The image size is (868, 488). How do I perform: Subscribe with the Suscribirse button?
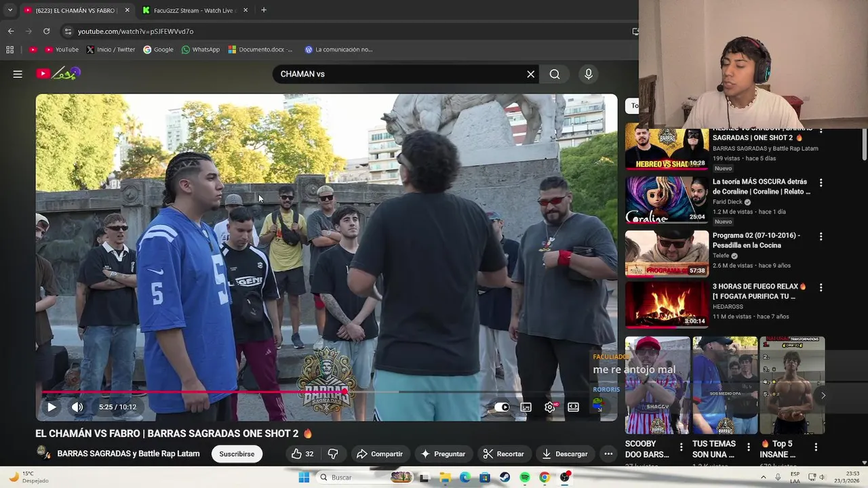tap(237, 454)
